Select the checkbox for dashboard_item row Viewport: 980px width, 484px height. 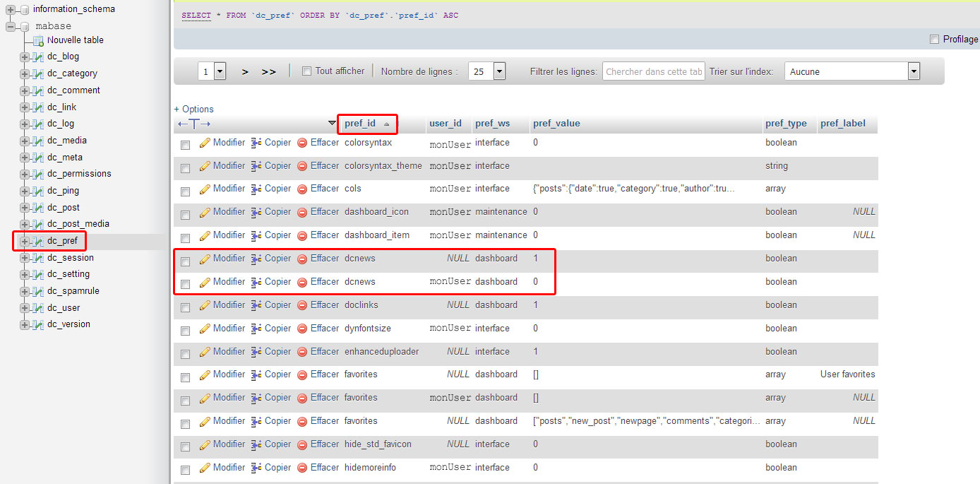pyautogui.click(x=185, y=238)
